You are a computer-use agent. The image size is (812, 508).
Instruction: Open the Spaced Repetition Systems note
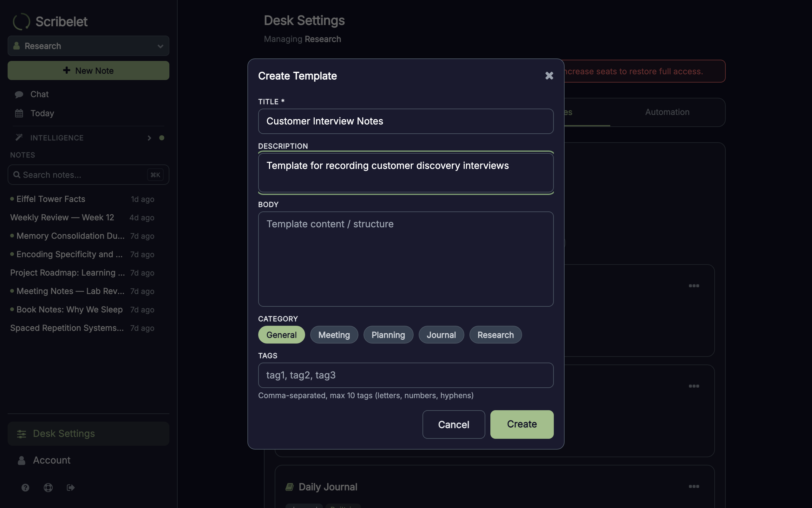coord(82,328)
